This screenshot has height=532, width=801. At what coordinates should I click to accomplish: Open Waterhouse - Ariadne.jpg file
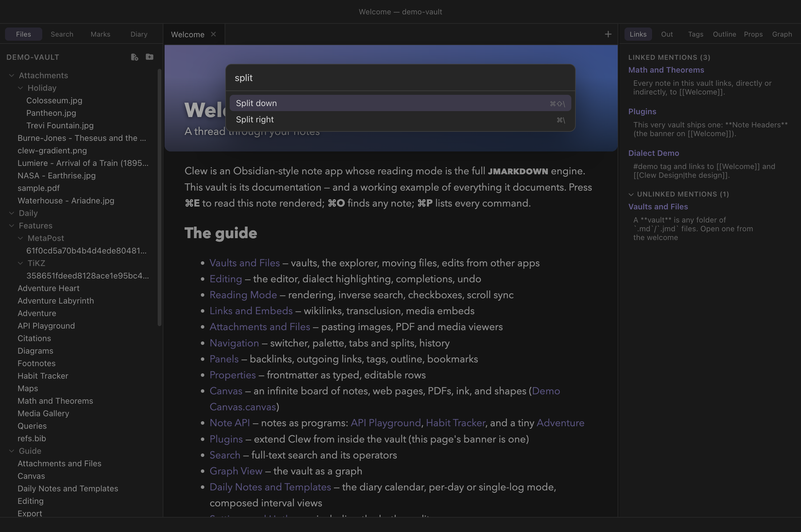66,201
